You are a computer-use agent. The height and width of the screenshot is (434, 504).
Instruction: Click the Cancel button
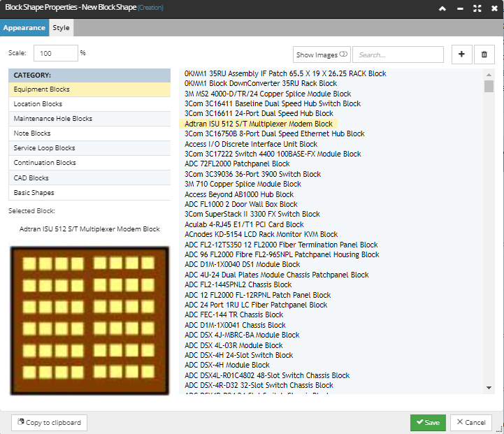pos(471,422)
